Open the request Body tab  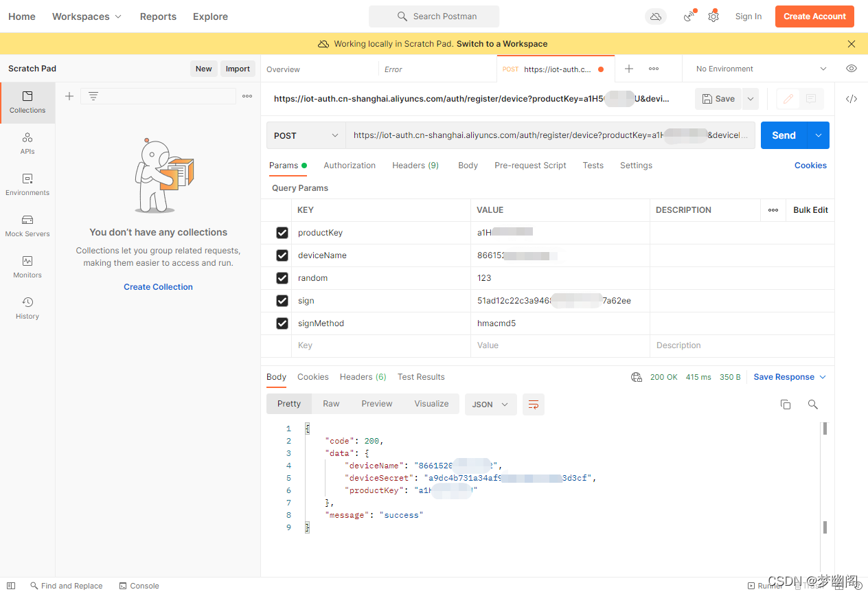468,165
